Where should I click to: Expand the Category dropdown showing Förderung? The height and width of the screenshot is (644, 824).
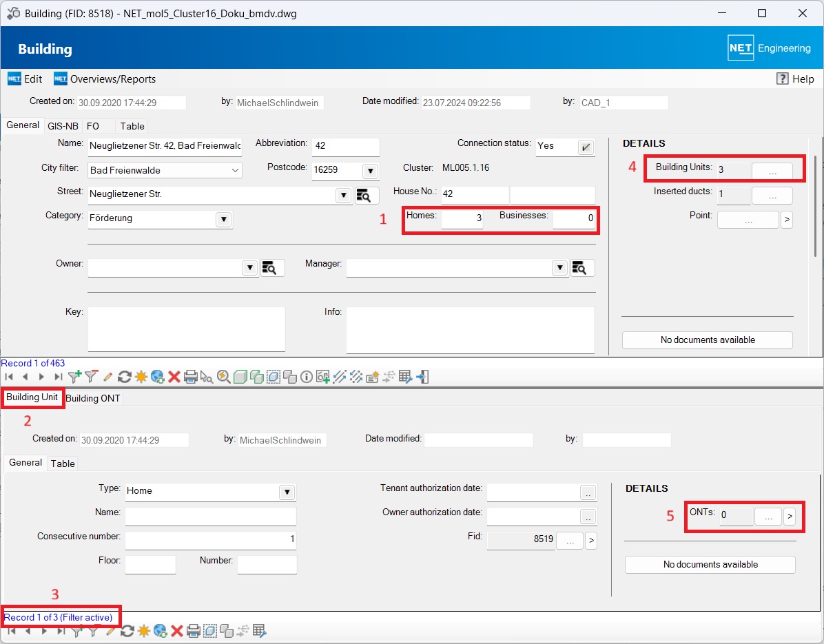point(223,219)
